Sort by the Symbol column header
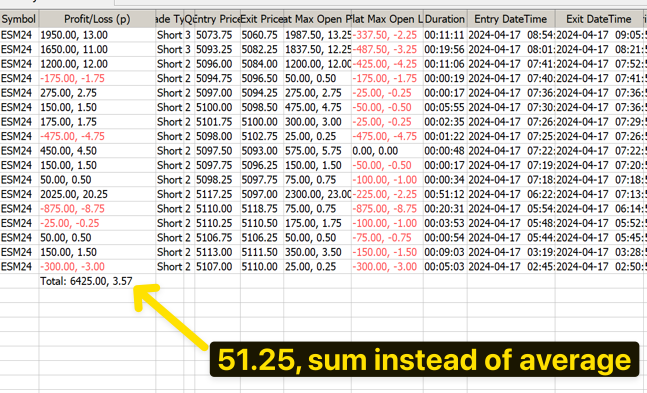 (x=19, y=19)
